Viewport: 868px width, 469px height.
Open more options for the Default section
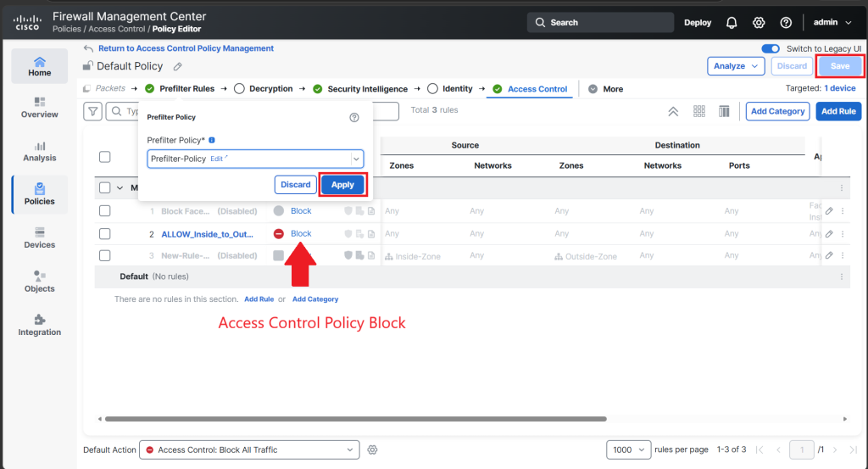(x=842, y=276)
